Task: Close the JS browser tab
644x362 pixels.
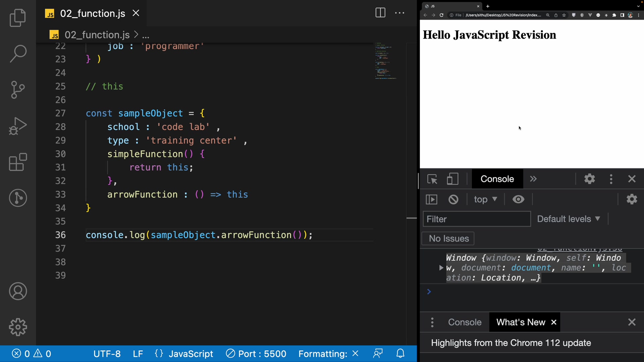Action: point(478,6)
